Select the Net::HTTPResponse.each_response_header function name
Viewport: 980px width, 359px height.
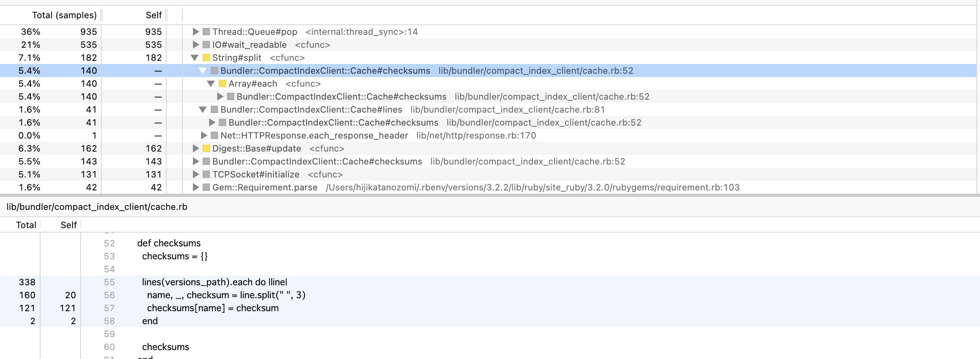pyautogui.click(x=314, y=135)
